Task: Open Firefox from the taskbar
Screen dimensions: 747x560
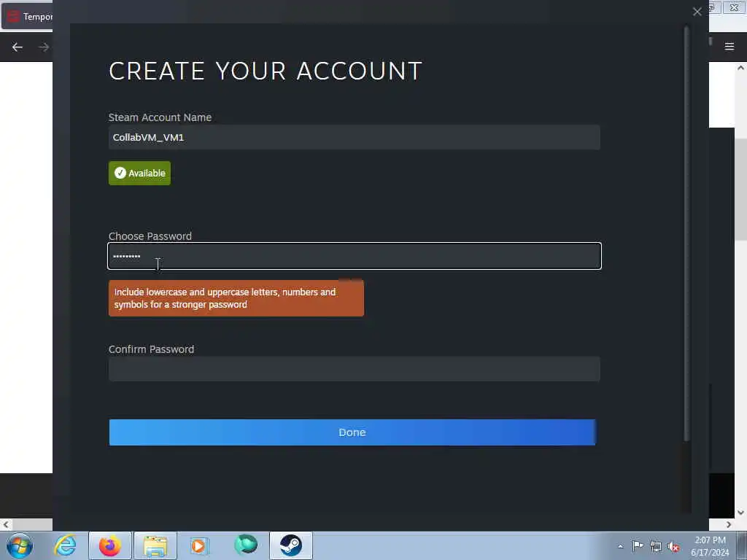Action: pos(110,545)
